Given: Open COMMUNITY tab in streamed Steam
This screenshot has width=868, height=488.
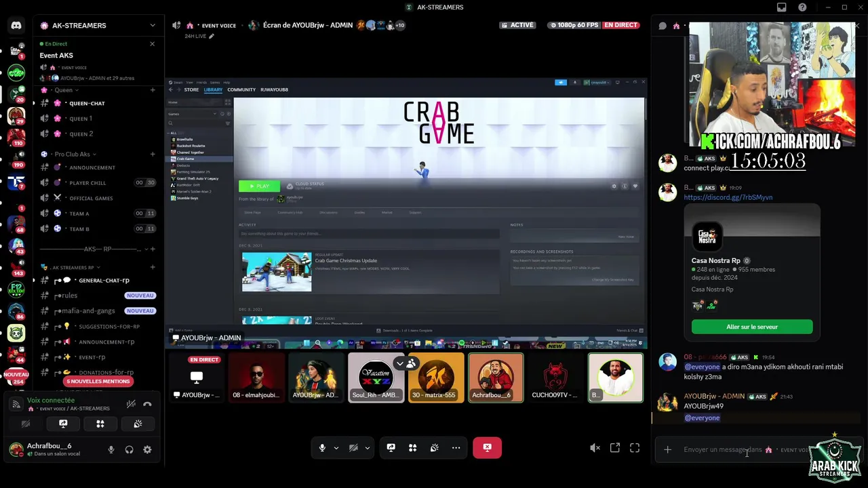Looking at the screenshot, I should pos(241,89).
